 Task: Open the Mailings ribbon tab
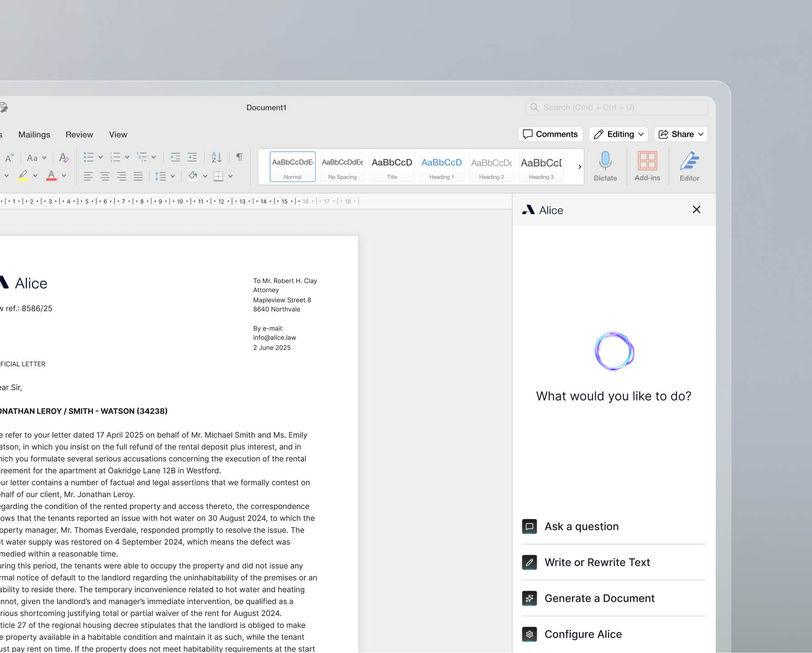34,134
